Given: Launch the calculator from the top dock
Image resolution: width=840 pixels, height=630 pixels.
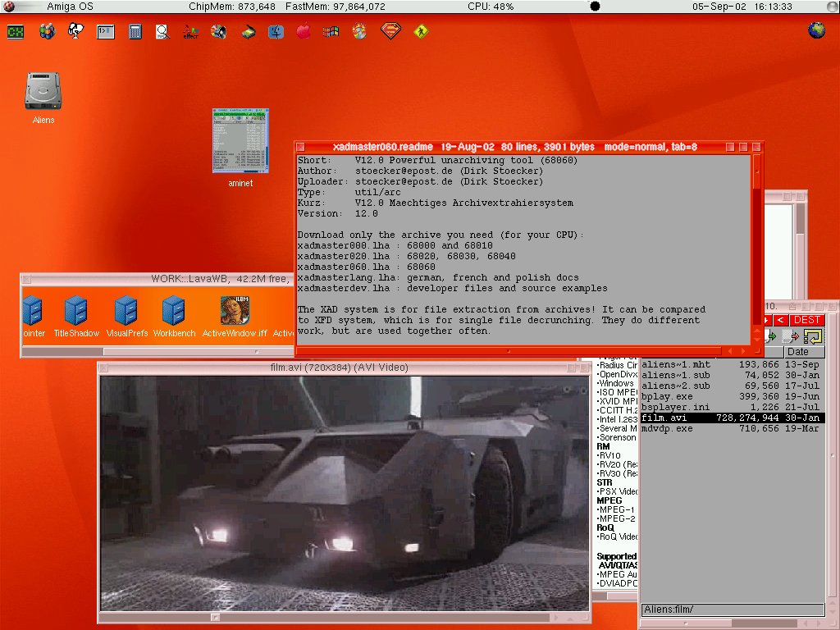Looking at the screenshot, I should [135, 32].
